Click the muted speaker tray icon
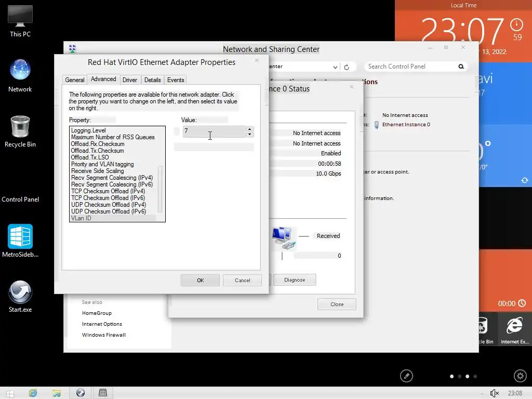The width and height of the screenshot is (532, 399). pyautogui.click(x=495, y=393)
